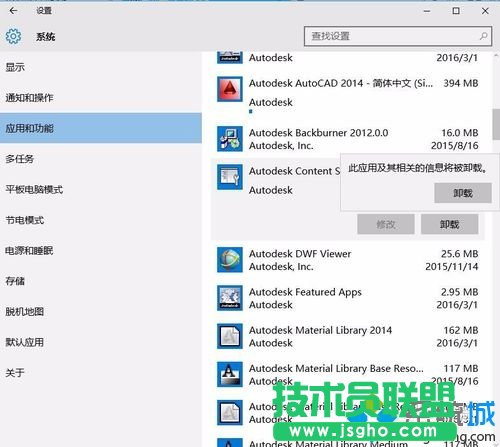Click the Autodesk Content S... app name
500x447 pixels.
click(x=295, y=171)
